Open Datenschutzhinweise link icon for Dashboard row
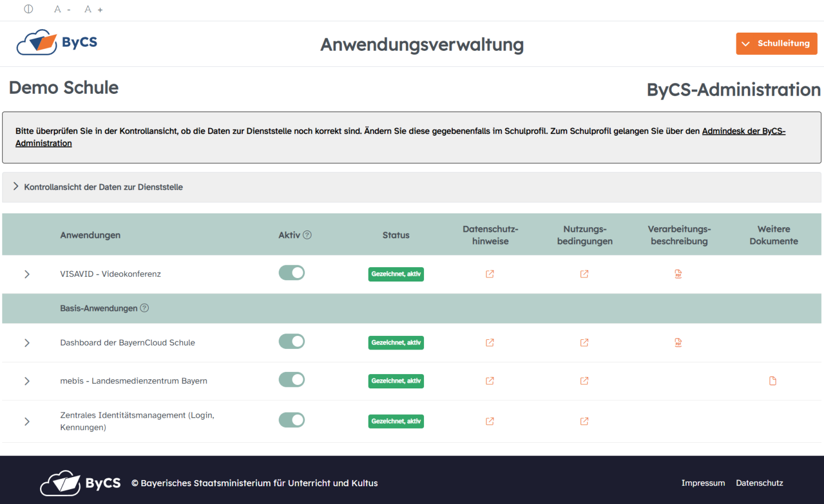824x504 pixels. [x=490, y=343]
